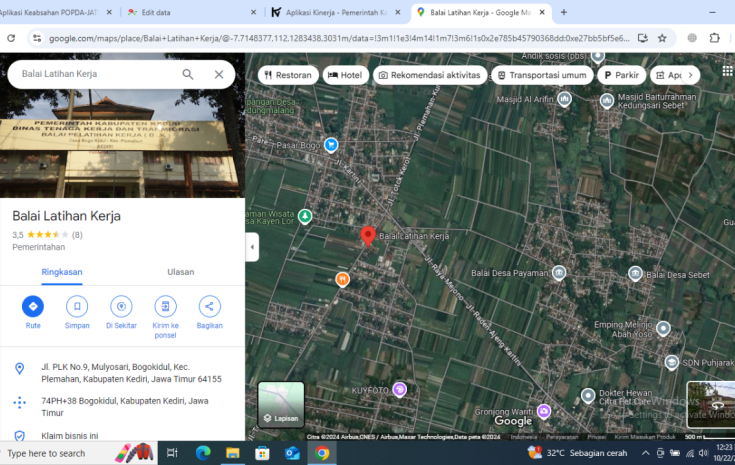
Task: Click the Balai Desa Payaman marker
Action: 559,273
